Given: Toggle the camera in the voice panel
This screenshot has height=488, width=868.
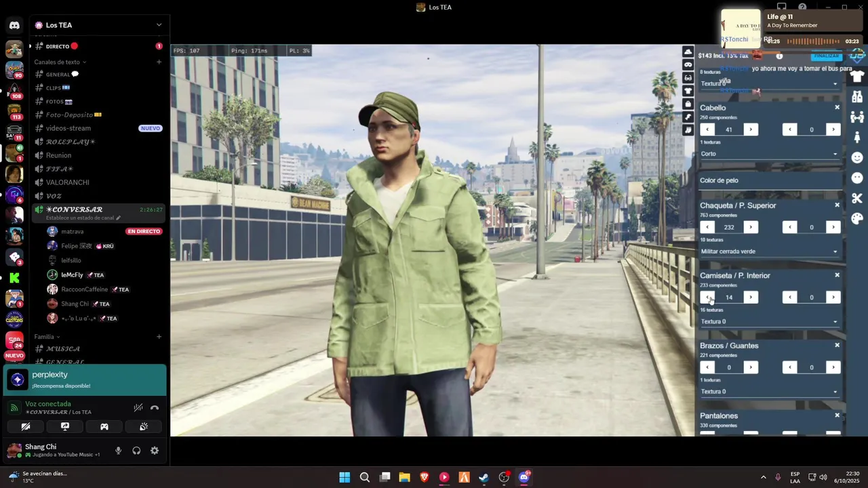Looking at the screenshot, I should (x=26, y=426).
